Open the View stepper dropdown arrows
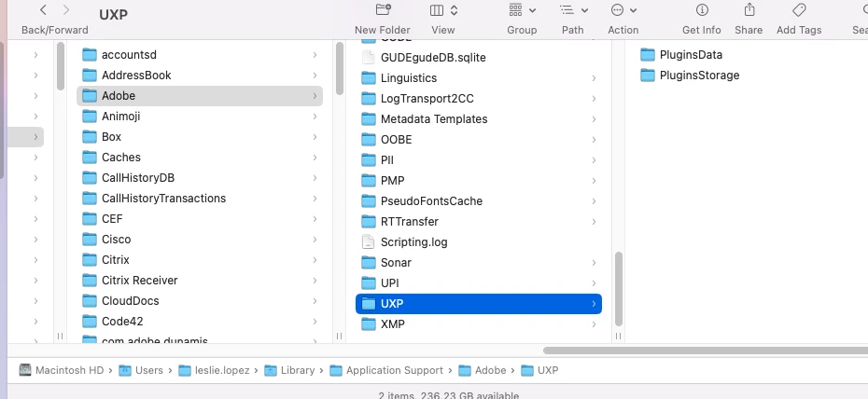The width and height of the screenshot is (868, 399). point(454,10)
